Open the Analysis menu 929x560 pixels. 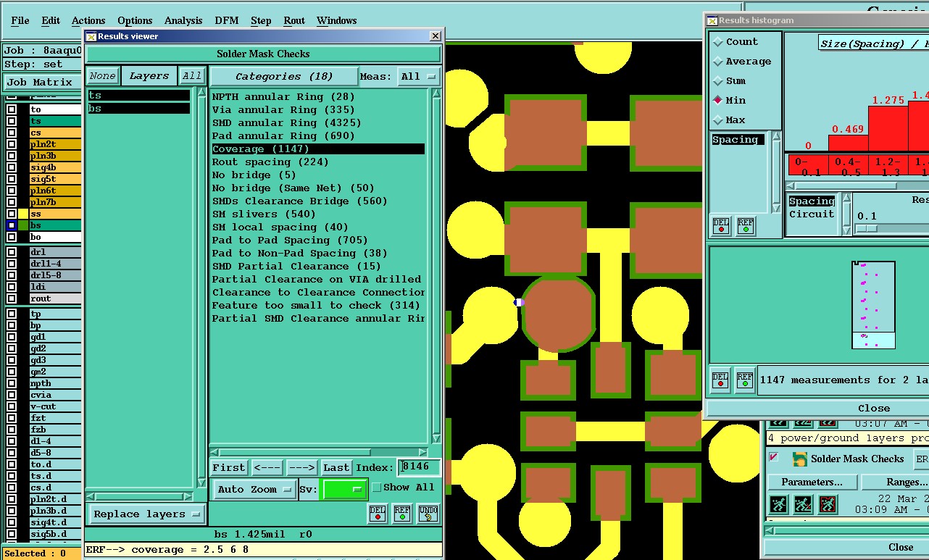pos(184,20)
